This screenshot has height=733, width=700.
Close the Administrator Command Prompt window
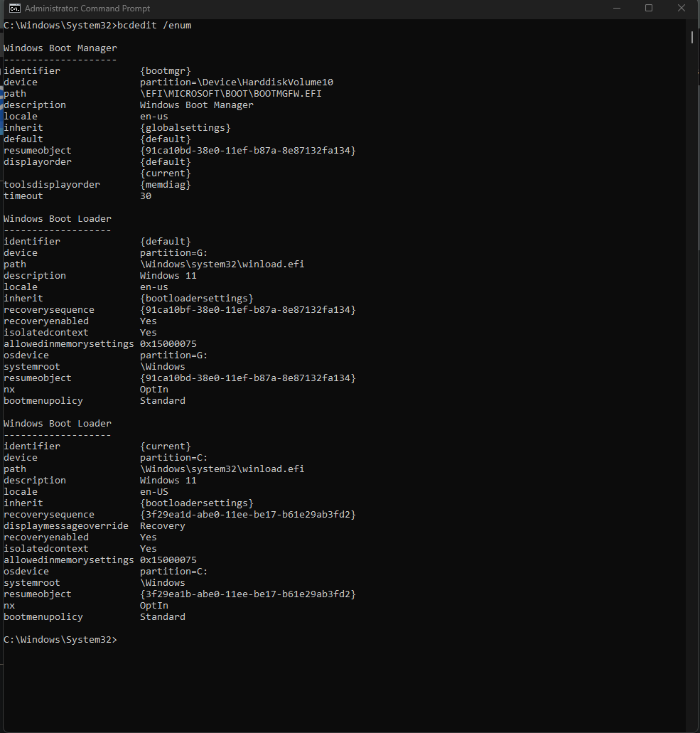point(682,9)
